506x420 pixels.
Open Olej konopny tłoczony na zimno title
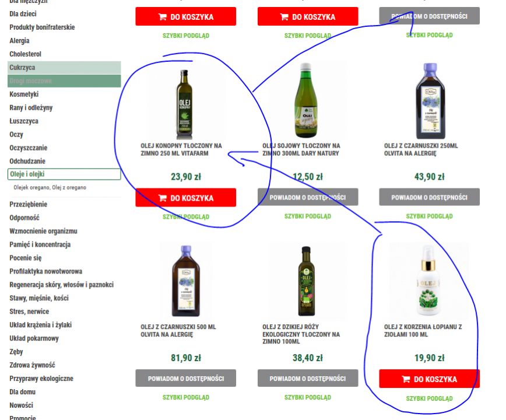[x=181, y=149]
